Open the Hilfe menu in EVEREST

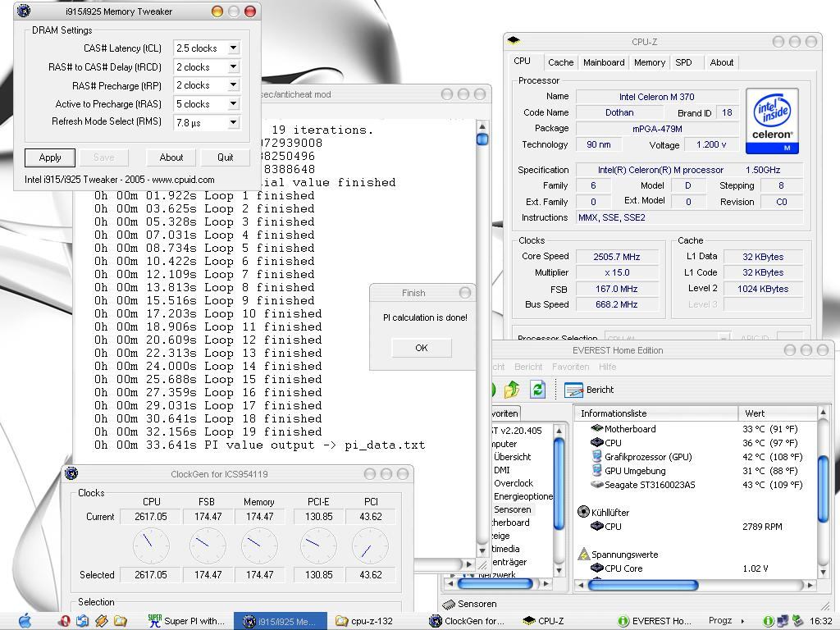[x=608, y=367]
